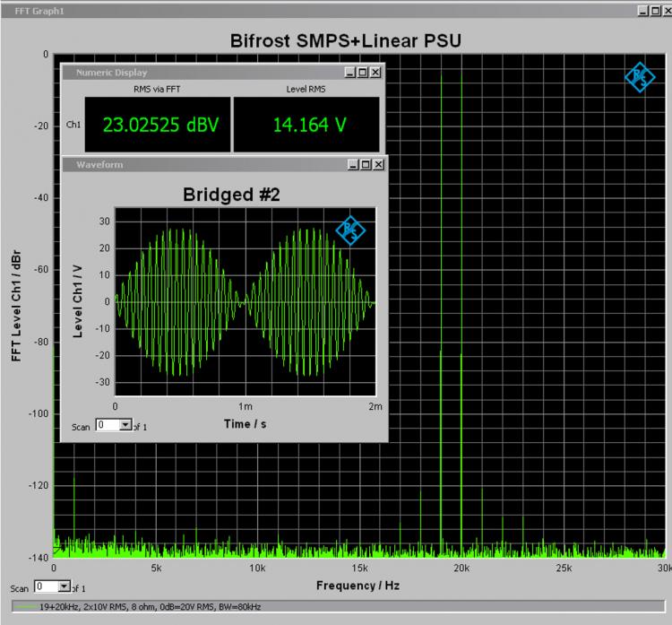The height and width of the screenshot is (625, 672).
Task: Open the Scan dropdown in Waveform window
Action: coord(125,425)
